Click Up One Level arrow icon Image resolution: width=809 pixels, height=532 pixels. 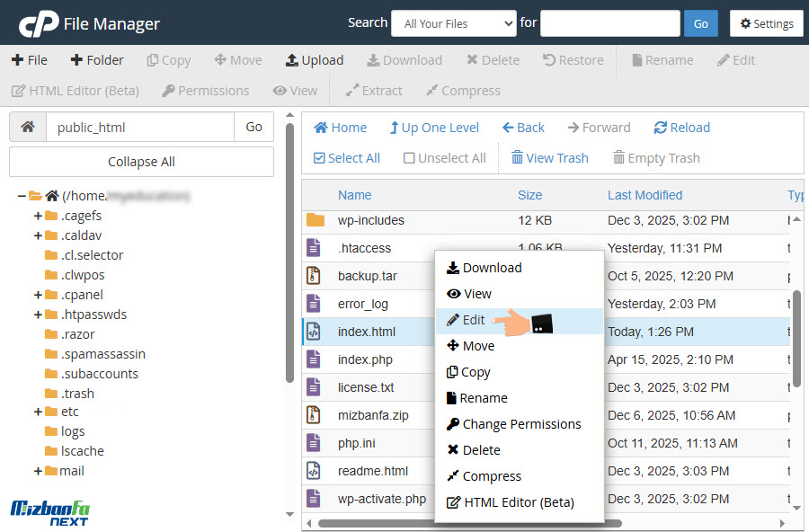[x=394, y=128]
